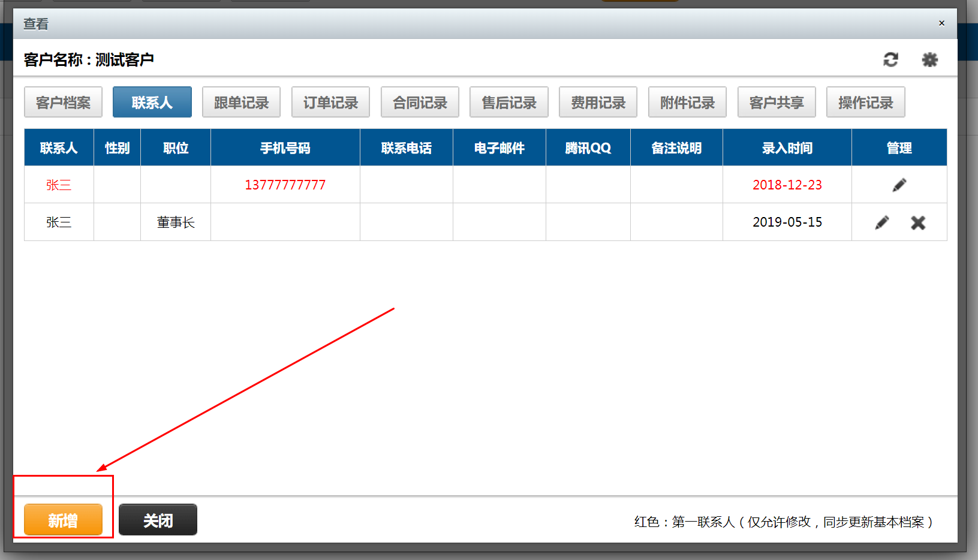The height and width of the screenshot is (560, 978).
Task: Click the red phone number 13777777777
Action: [x=285, y=185]
